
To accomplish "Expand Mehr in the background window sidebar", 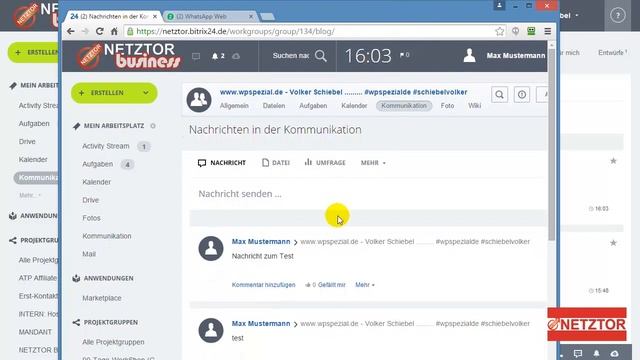I will (30, 196).
